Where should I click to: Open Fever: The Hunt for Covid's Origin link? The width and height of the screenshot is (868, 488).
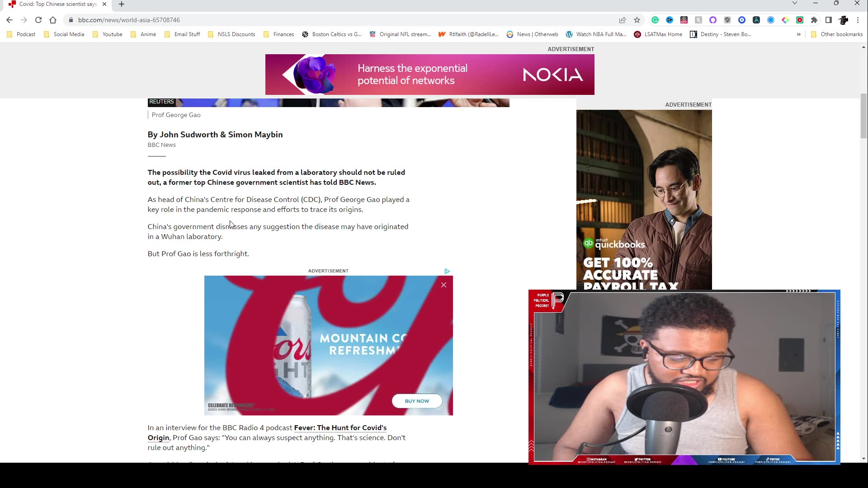pyautogui.click(x=340, y=427)
